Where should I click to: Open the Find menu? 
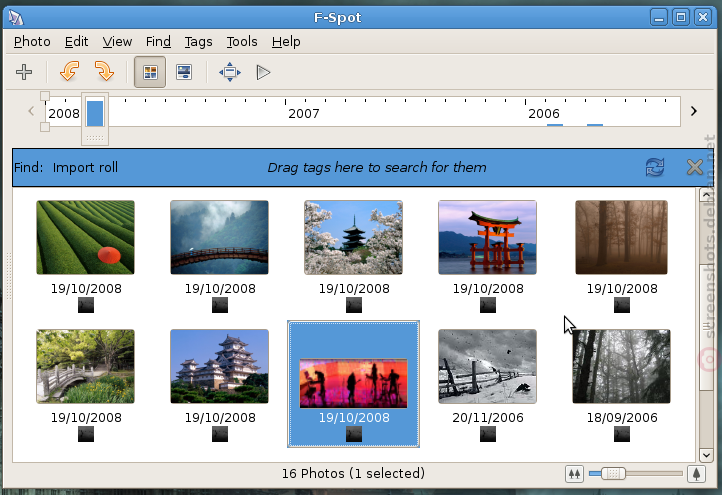[x=158, y=42]
